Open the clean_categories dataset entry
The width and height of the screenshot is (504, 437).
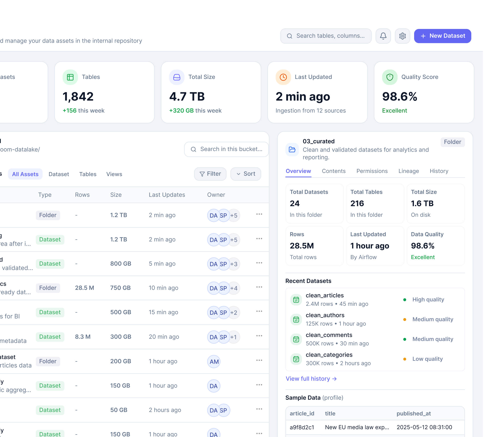[375, 359]
